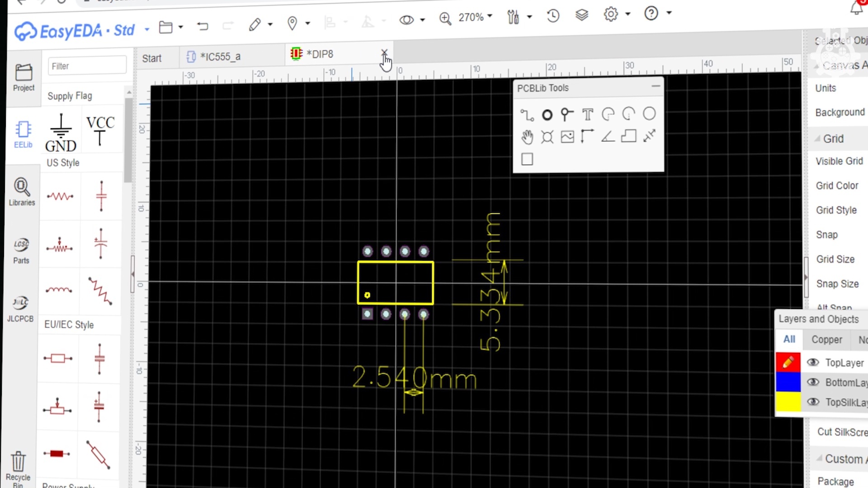
Task: Select the text tool in PCBLib Tools
Action: [x=587, y=114]
